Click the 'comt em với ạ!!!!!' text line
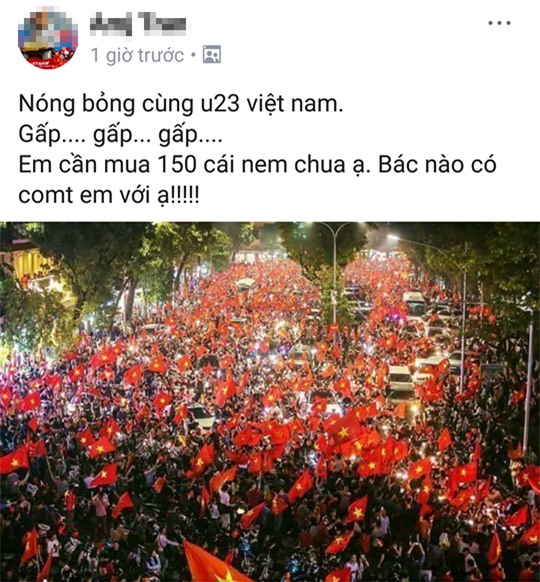This screenshot has width=540, height=582. pos(109,195)
